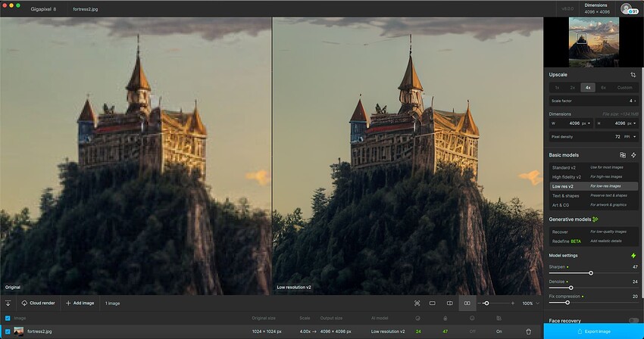Click the zoom level slider handle
Screen dimensions: 644x339
(486, 303)
